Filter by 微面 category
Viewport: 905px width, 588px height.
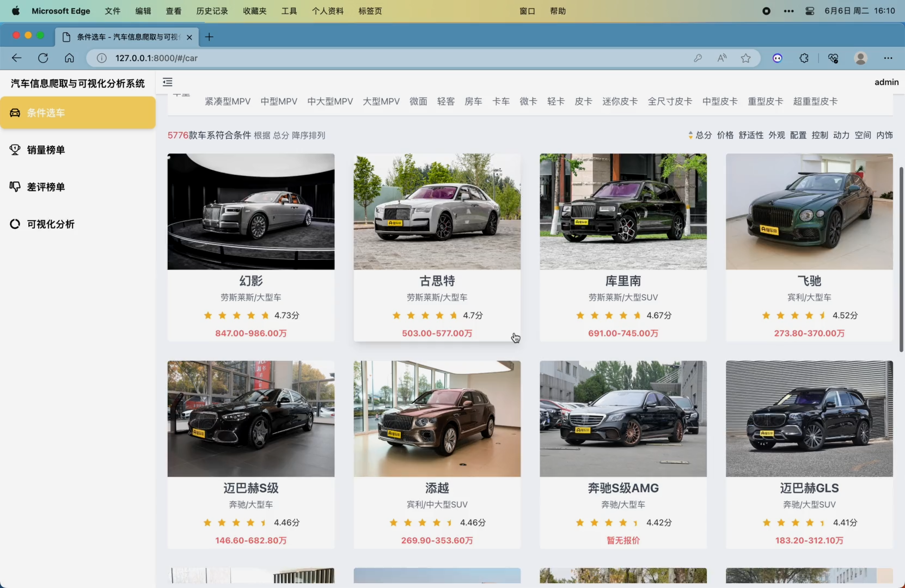[x=418, y=101]
